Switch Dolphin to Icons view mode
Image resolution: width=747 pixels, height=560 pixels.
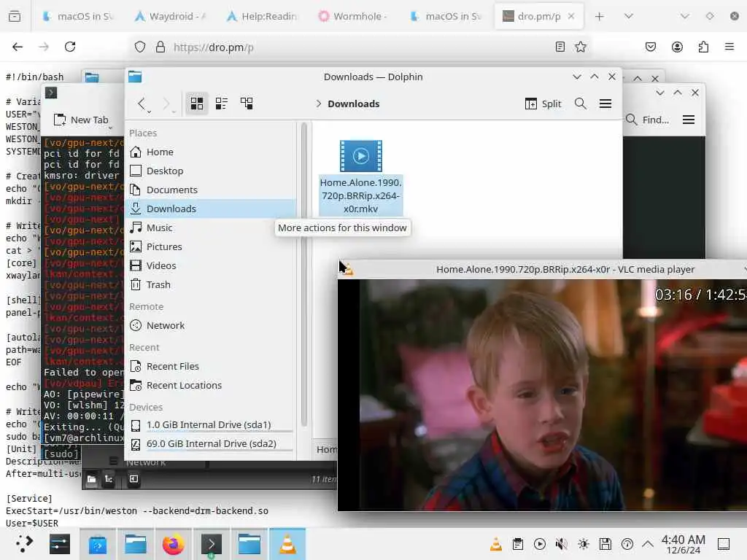[197, 104]
